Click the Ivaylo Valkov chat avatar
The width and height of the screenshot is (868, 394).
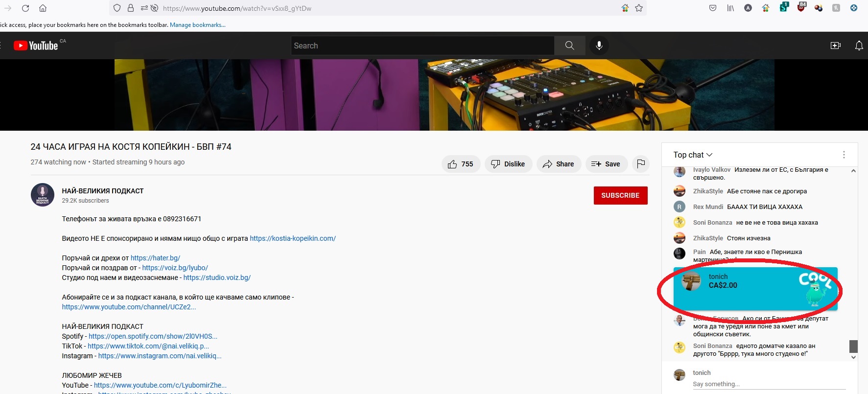[680, 171]
